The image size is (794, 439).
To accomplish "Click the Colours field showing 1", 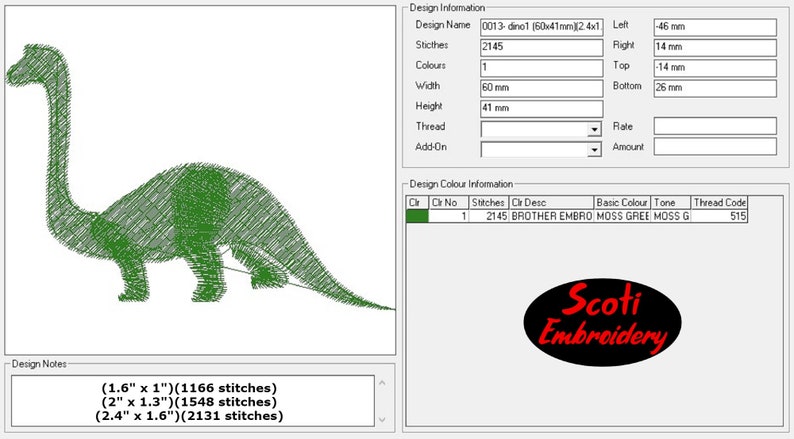I will click(541, 67).
